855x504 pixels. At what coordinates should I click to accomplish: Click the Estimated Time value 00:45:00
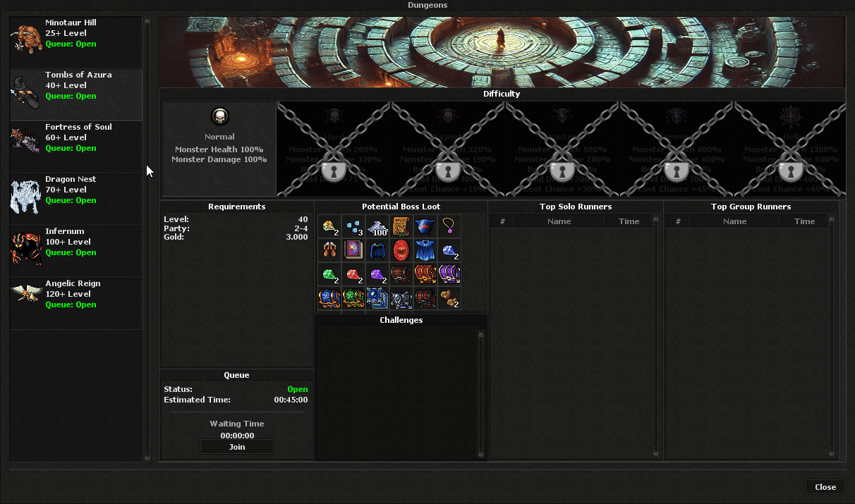click(x=291, y=400)
